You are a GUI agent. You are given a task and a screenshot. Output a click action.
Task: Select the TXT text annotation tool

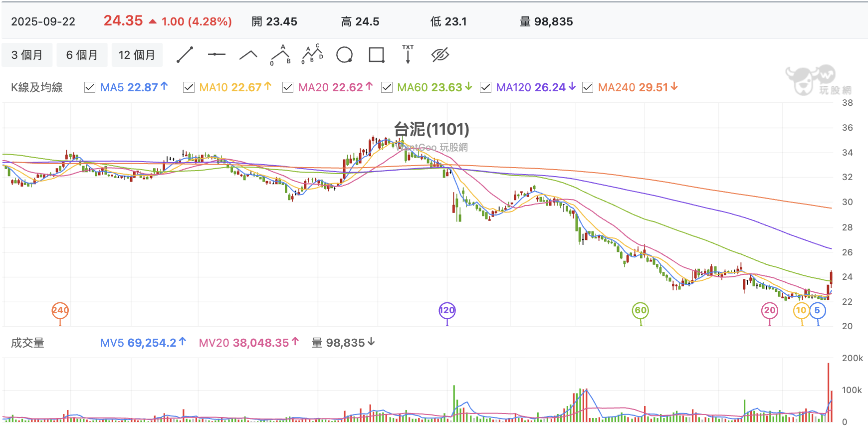[408, 54]
